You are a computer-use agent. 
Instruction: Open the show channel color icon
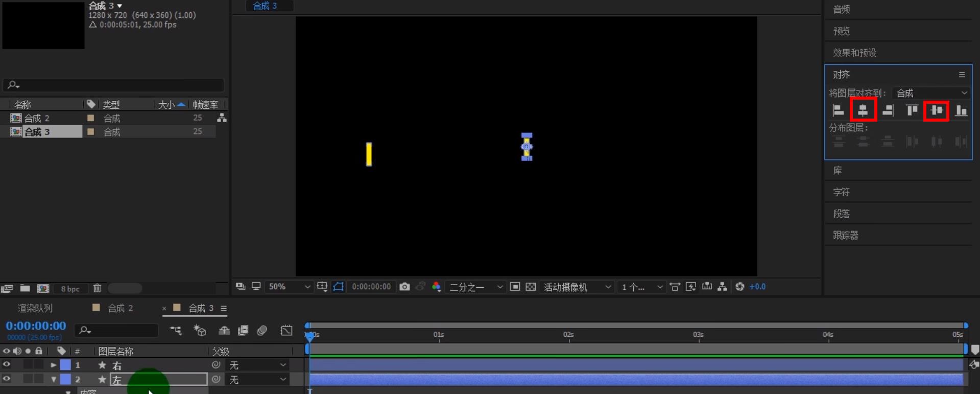click(436, 287)
